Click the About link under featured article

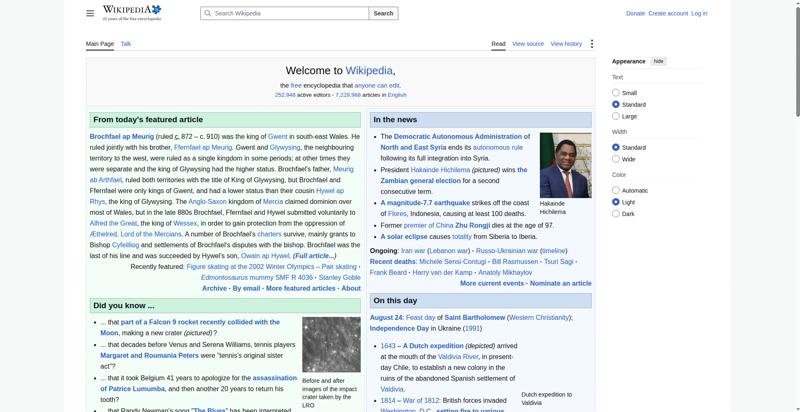click(x=351, y=288)
